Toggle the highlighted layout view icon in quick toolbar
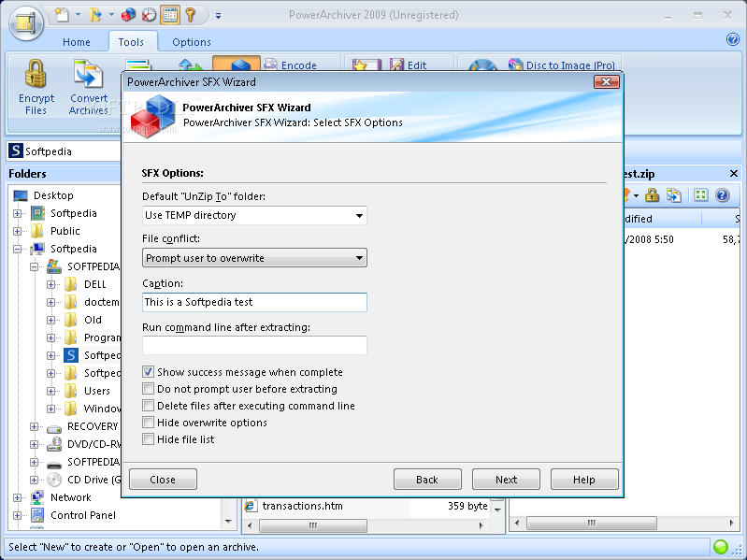The height and width of the screenshot is (560, 747). [x=170, y=15]
